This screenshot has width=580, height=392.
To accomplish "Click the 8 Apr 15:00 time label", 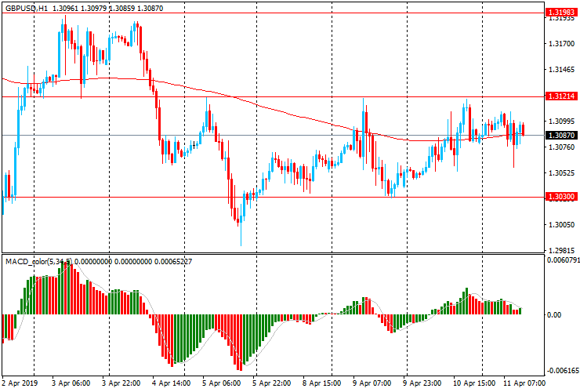I will click(x=322, y=383).
